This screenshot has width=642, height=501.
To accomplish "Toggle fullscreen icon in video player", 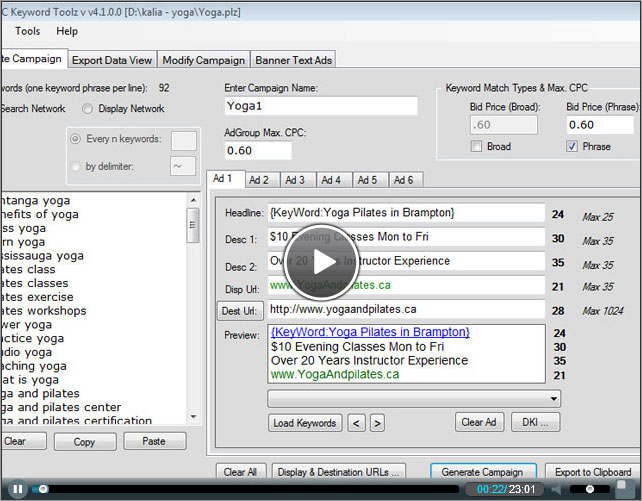I will (x=625, y=488).
